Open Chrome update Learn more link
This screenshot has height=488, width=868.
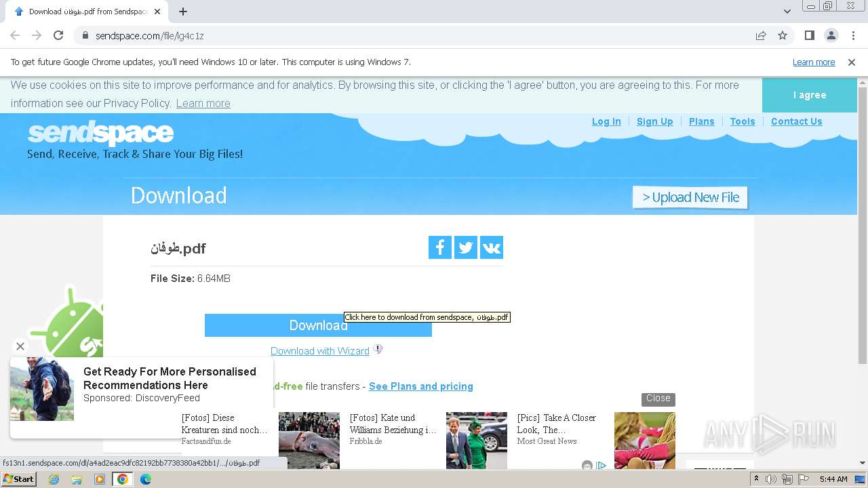coord(814,62)
